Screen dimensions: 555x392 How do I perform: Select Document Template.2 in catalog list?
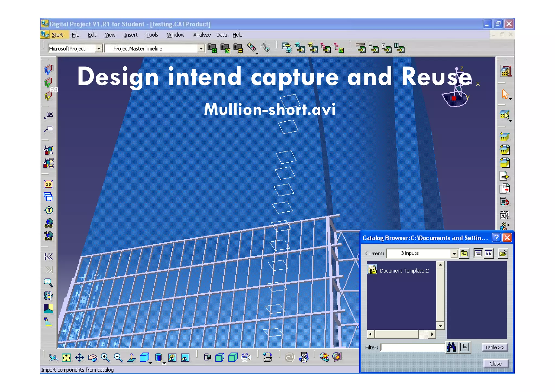click(x=404, y=271)
